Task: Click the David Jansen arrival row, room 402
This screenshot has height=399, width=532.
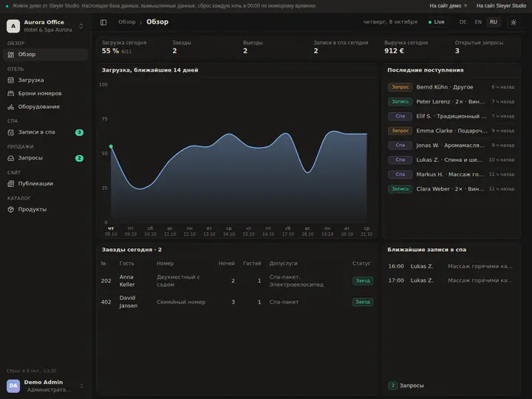Action: click(237, 302)
